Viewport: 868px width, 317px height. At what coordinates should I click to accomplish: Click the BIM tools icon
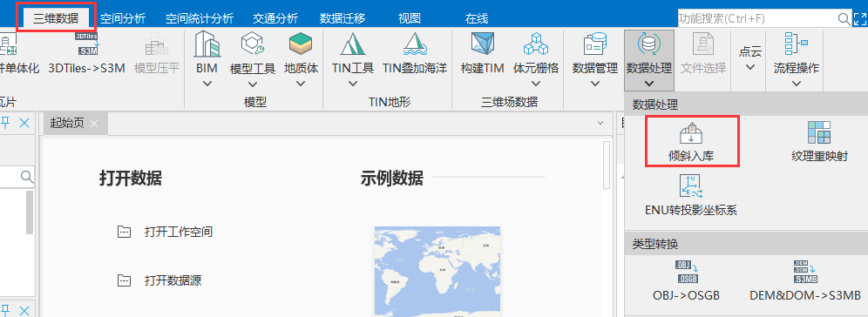(207, 44)
